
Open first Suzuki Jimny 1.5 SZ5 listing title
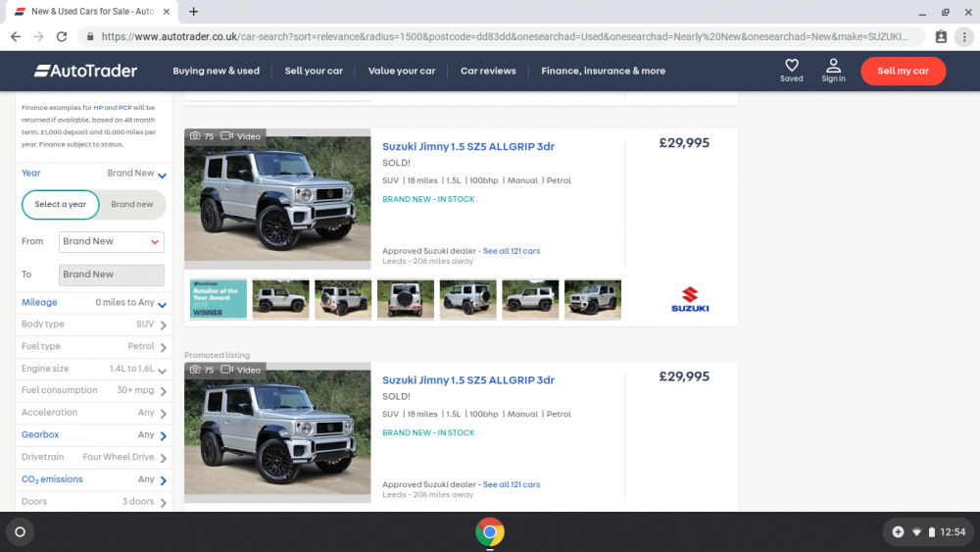(468, 146)
